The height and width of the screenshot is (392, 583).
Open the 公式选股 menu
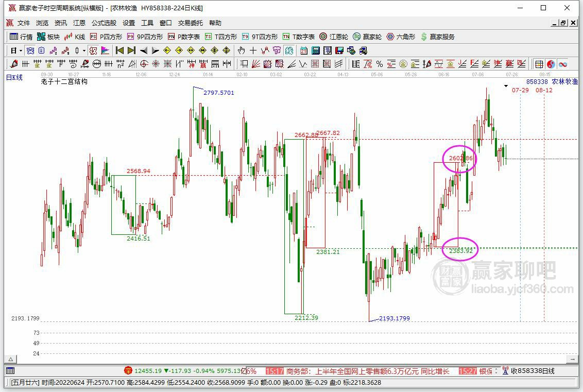pos(104,23)
